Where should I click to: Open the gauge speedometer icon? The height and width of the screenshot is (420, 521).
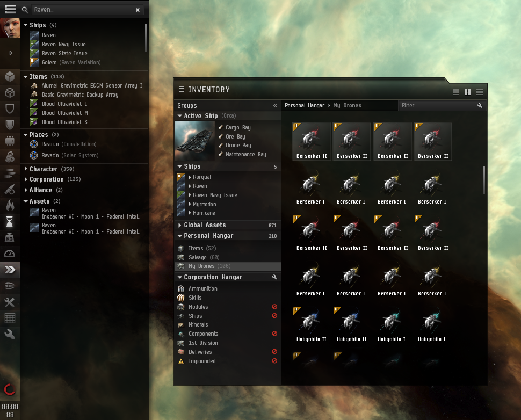tap(10, 254)
